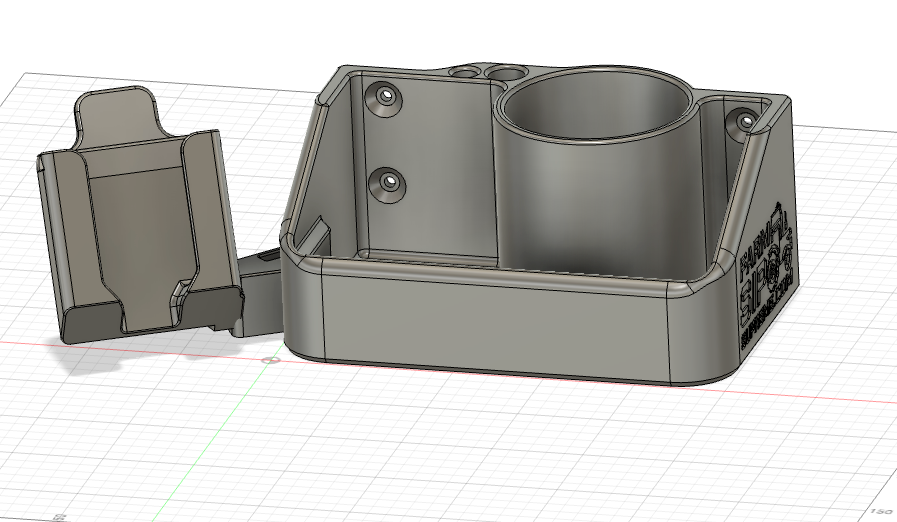897x522 pixels.
Task: Select the upper-left screw hole on back wall
Action: tap(387, 97)
